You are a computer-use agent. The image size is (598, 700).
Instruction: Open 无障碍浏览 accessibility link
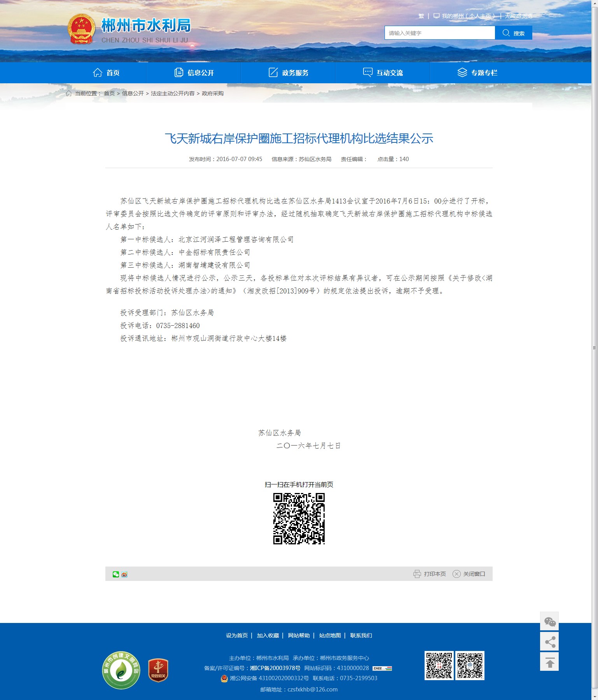tap(518, 16)
